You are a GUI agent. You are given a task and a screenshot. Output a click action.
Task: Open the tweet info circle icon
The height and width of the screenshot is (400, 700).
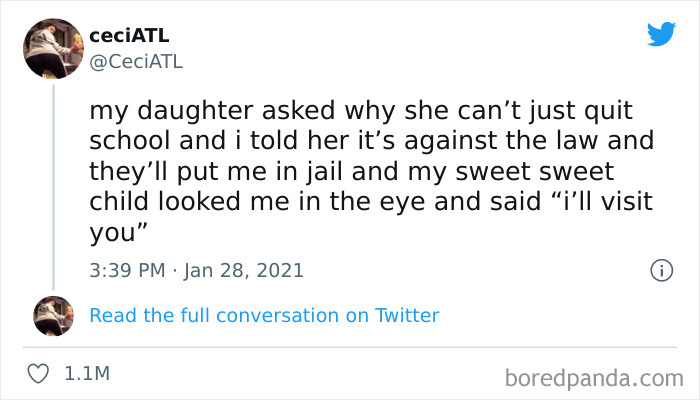coord(660,270)
